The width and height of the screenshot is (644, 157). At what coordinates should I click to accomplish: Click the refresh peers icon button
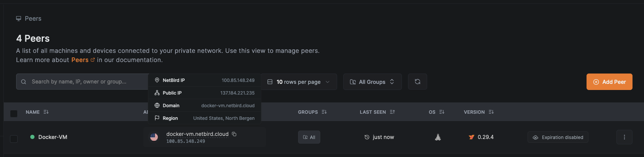point(418,82)
